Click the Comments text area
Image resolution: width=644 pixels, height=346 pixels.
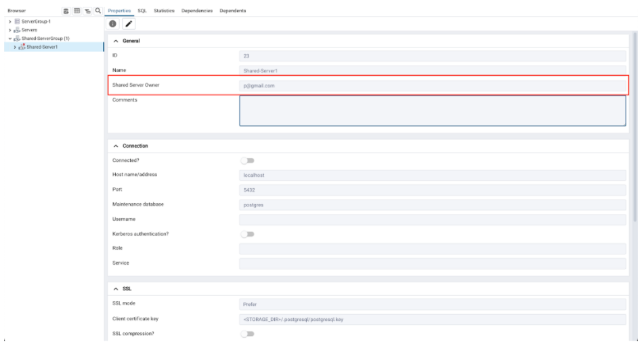point(432,110)
